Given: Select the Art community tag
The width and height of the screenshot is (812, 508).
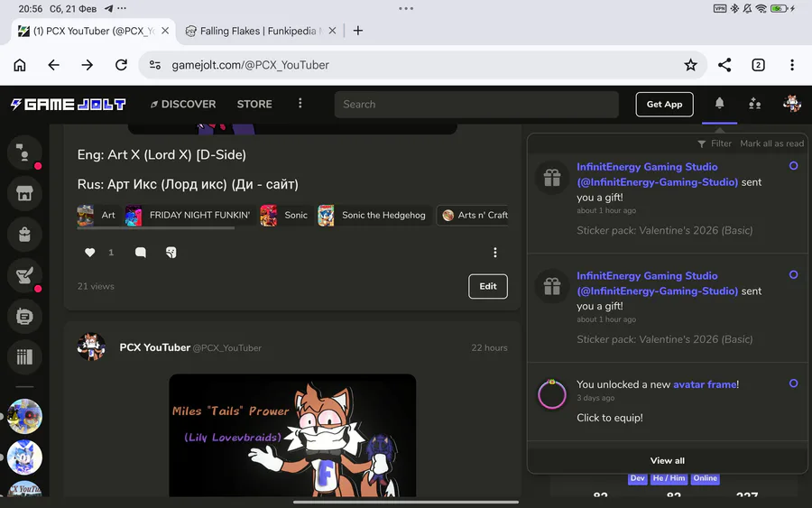Looking at the screenshot, I should tap(97, 215).
